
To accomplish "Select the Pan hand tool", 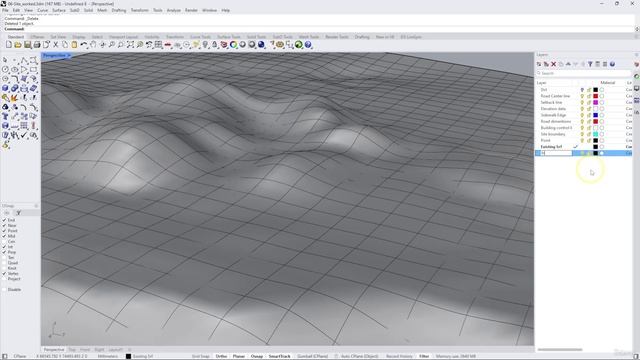I will coord(93,44).
